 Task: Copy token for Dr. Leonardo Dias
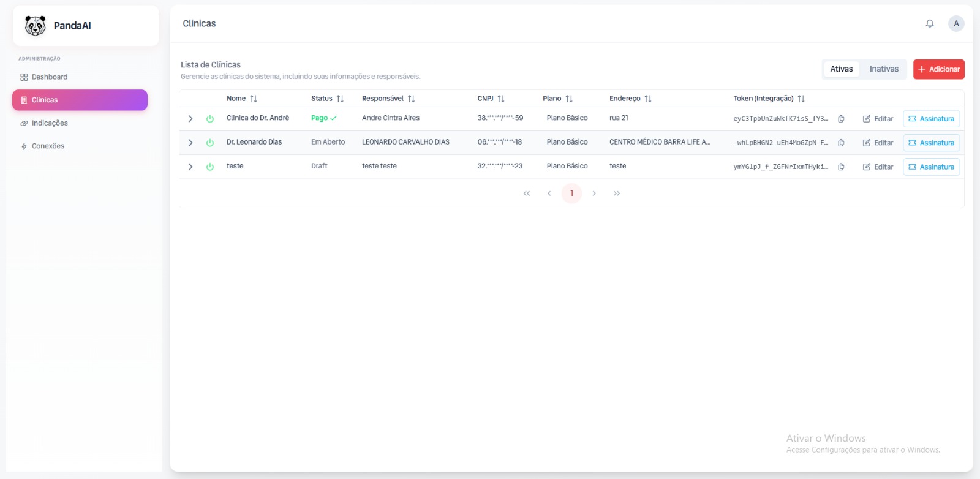coord(841,143)
